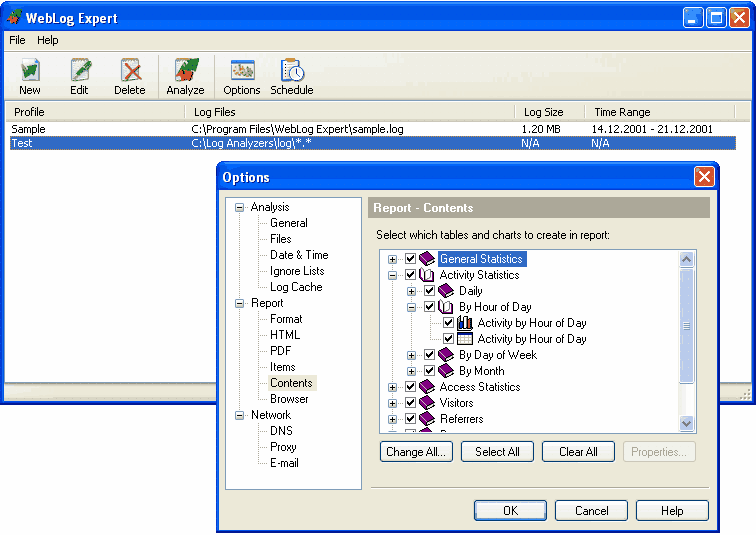The height and width of the screenshot is (535, 756).
Task: Open the Help menu
Action: click(48, 40)
